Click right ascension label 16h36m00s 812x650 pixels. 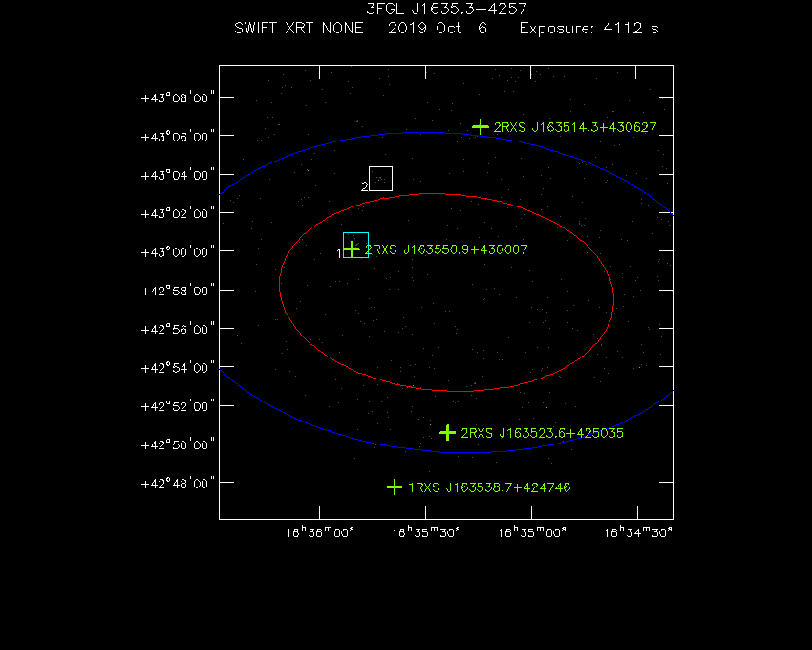tap(319, 531)
